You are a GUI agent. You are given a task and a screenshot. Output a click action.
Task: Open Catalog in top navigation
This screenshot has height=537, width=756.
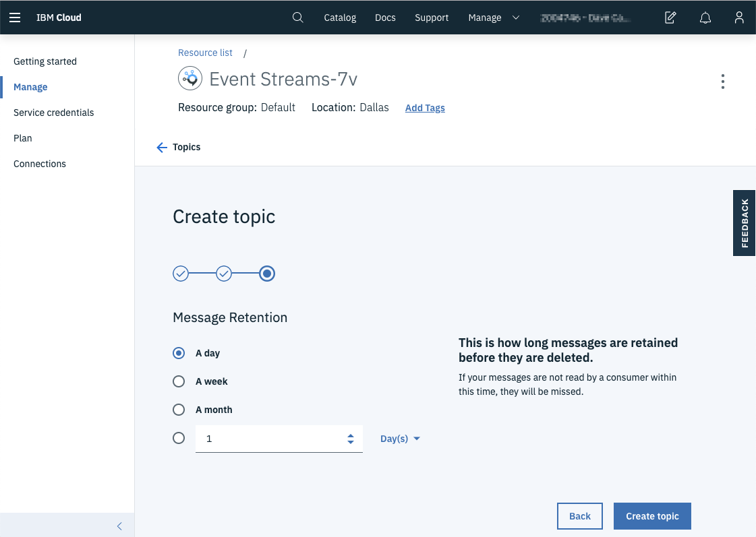tap(340, 18)
